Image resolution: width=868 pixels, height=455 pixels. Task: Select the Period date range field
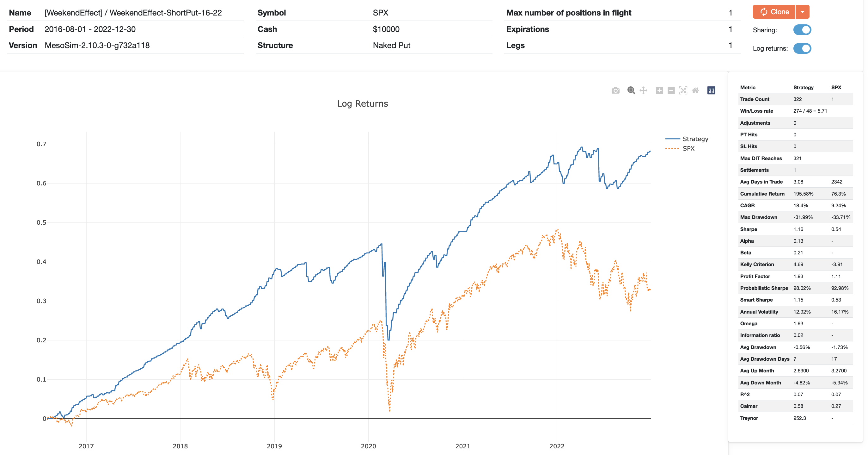[90, 29]
